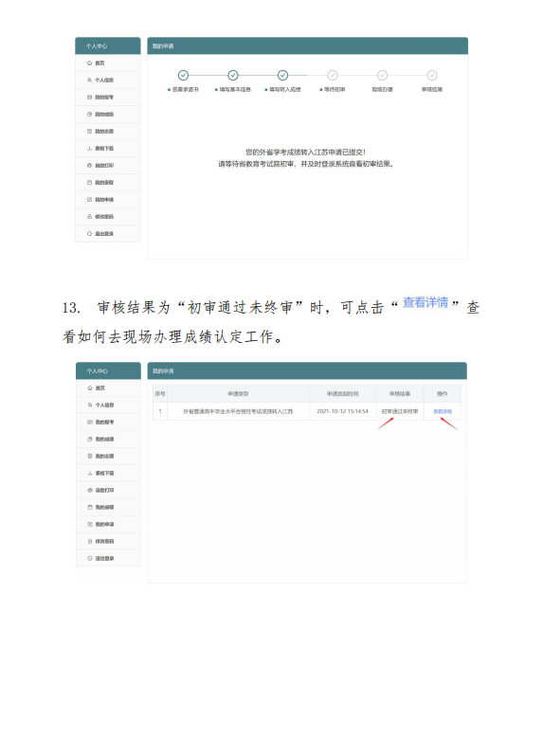This screenshot has width=543, height=756.
Task: Click 修改密码 lock icon in the progress-steps screenshot
Action: [x=89, y=217]
